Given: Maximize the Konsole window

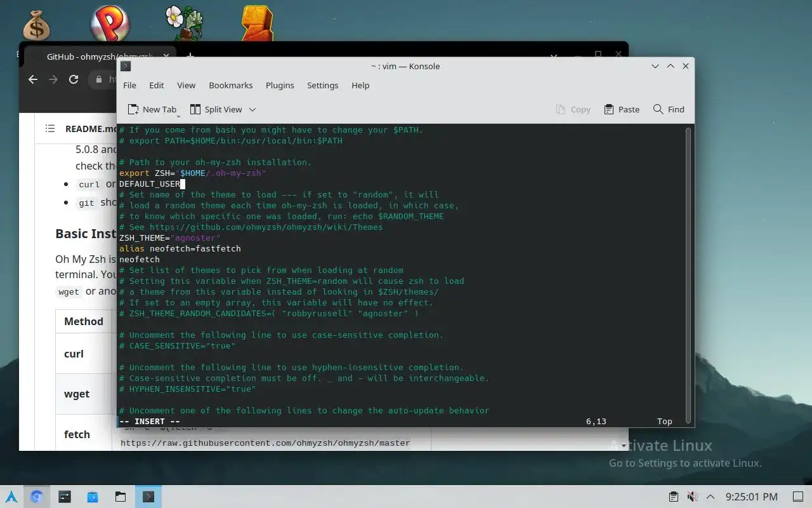Looking at the screenshot, I should pos(671,66).
